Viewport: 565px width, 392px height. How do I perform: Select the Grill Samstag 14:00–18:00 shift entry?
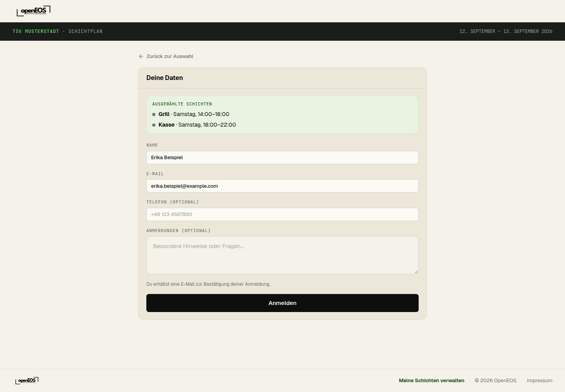(x=194, y=114)
